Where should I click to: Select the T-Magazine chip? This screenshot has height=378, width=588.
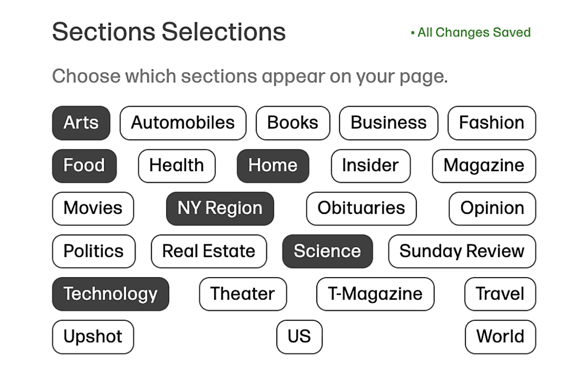click(x=375, y=294)
